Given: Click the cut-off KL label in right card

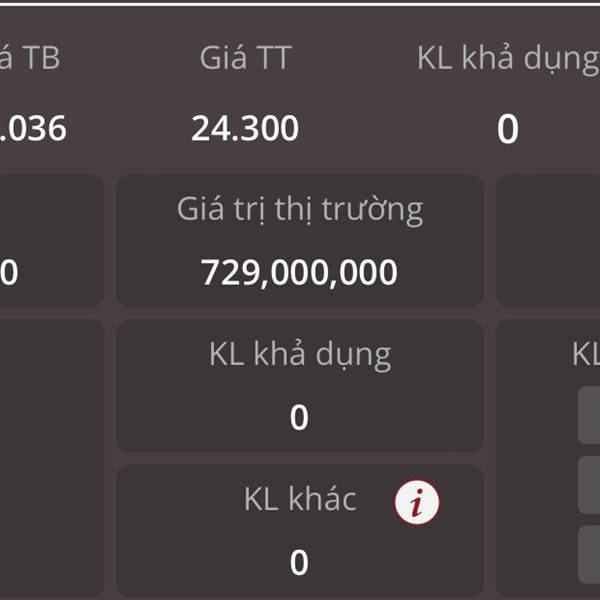Looking at the screenshot, I should (586, 354).
